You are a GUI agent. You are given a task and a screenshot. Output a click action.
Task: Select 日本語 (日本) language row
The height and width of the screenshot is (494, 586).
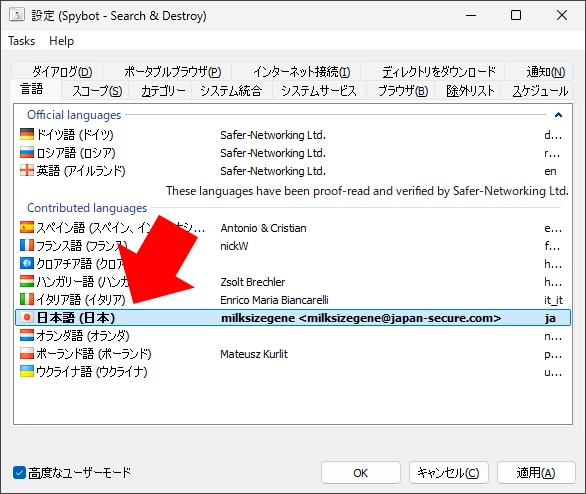pos(293,318)
